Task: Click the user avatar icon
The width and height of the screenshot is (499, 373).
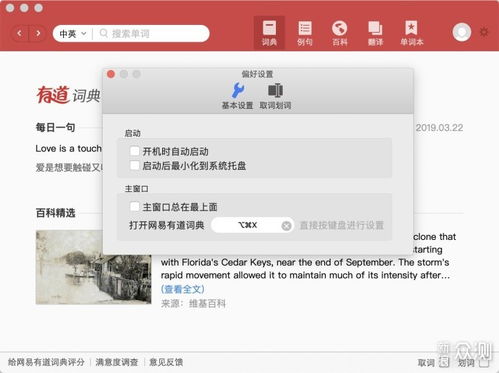Action: tap(462, 32)
